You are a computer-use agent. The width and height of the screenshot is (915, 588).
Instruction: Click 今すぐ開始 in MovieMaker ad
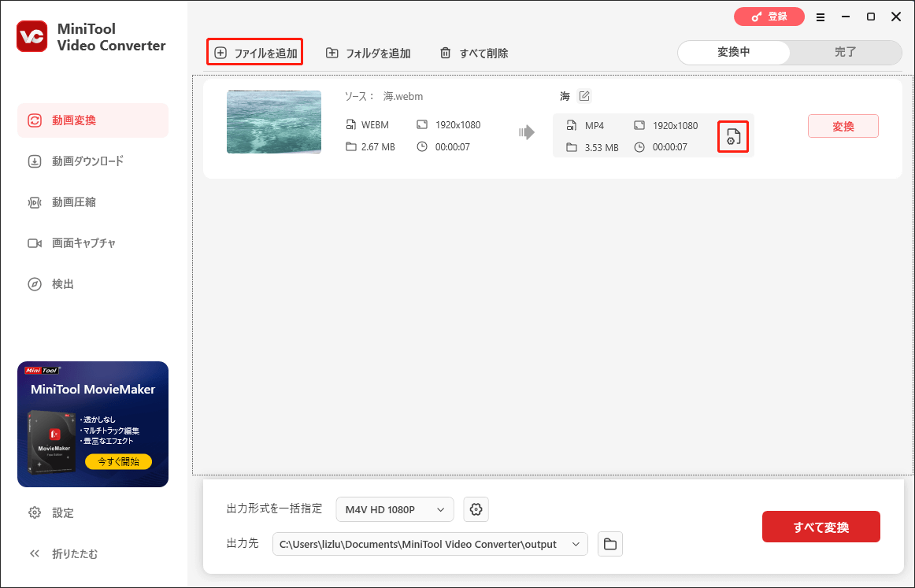pyautogui.click(x=118, y=461)
